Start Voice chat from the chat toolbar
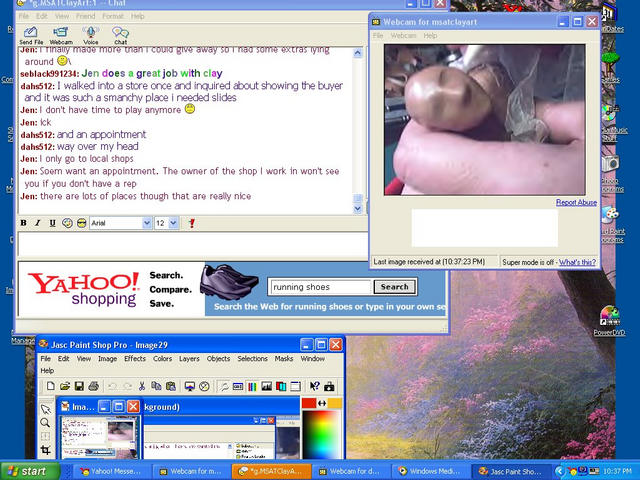The height and width of the screenshot is (480, 640). [x=91, y=35]
